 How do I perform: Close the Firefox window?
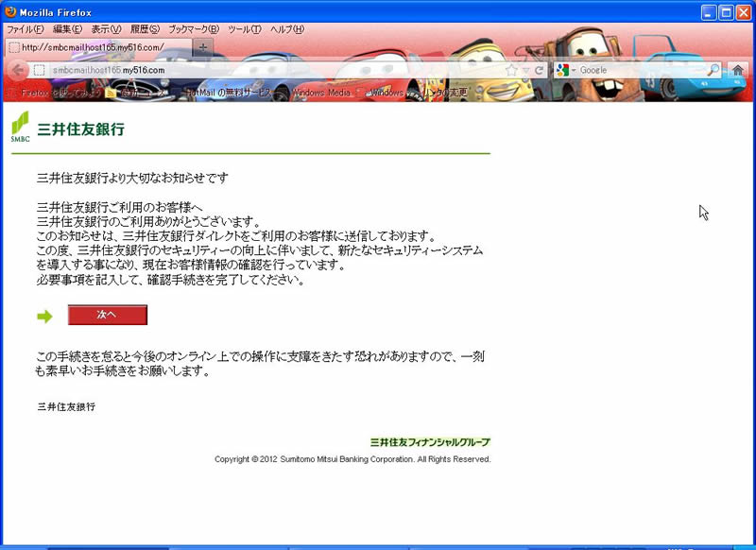pos(744,12)
